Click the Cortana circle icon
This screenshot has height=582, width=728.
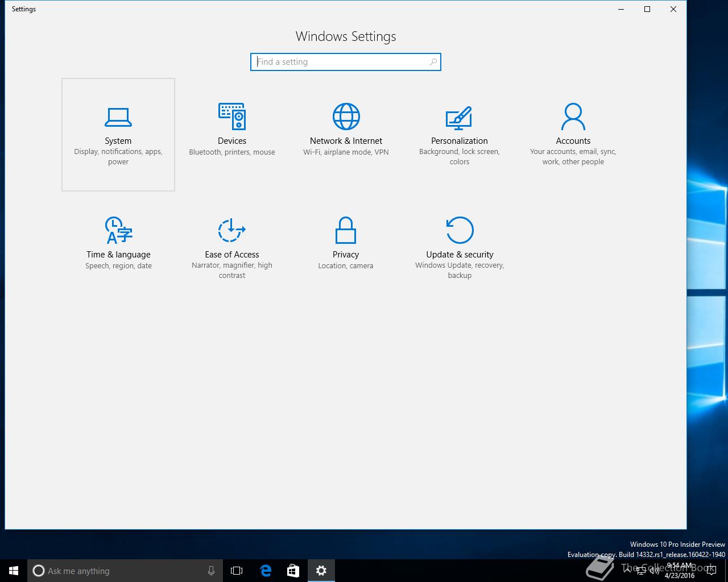[39, 571]
